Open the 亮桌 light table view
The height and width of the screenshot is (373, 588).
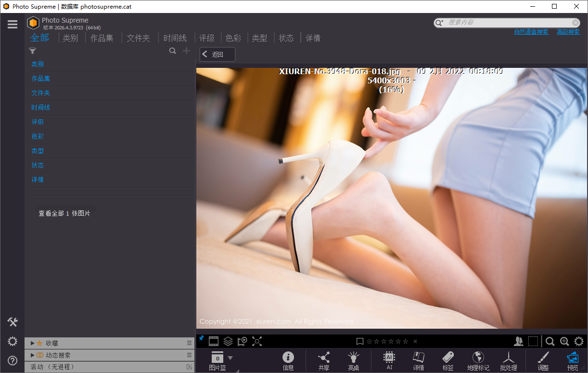(354, 361)
